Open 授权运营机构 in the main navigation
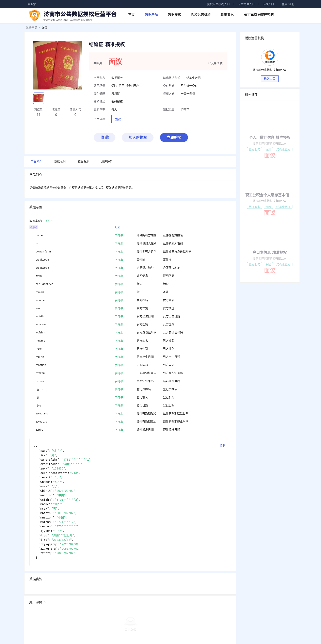Image resolution: width=321 pixels, height=644 pixels. (x=200, y=15)
